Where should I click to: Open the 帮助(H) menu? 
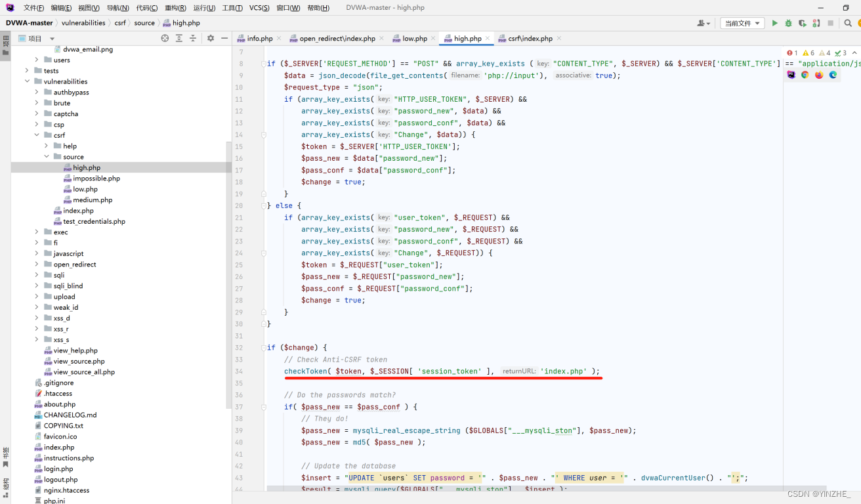pyautogui.click(x=318, y=8)
